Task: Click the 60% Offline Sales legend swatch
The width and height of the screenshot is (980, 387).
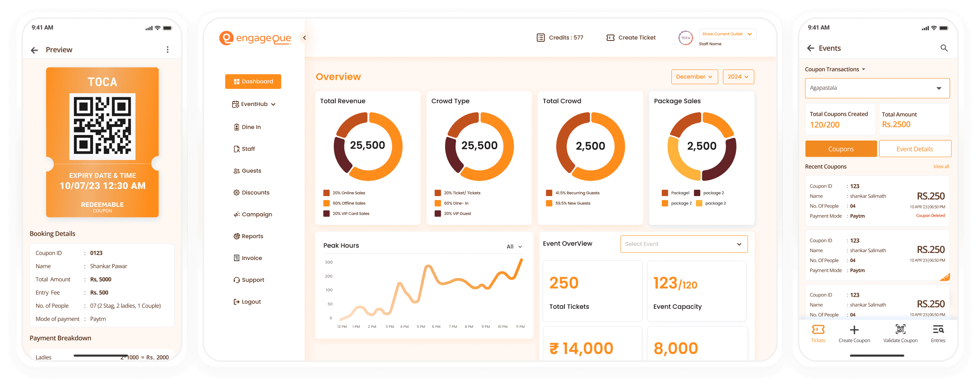Action: [327, 203]
